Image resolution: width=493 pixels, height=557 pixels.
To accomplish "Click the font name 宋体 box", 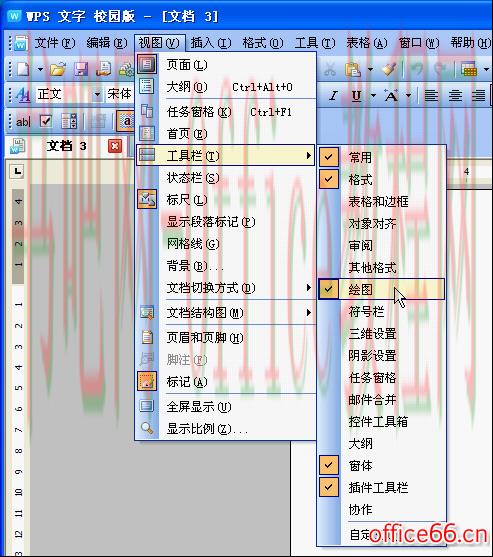I will tap(119, 94).
